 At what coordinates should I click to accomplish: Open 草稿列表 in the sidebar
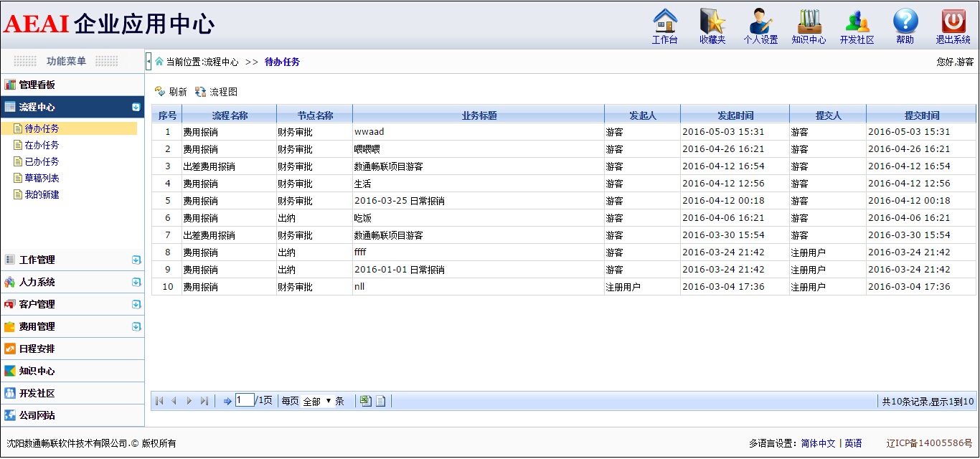[x=42, y=178]
